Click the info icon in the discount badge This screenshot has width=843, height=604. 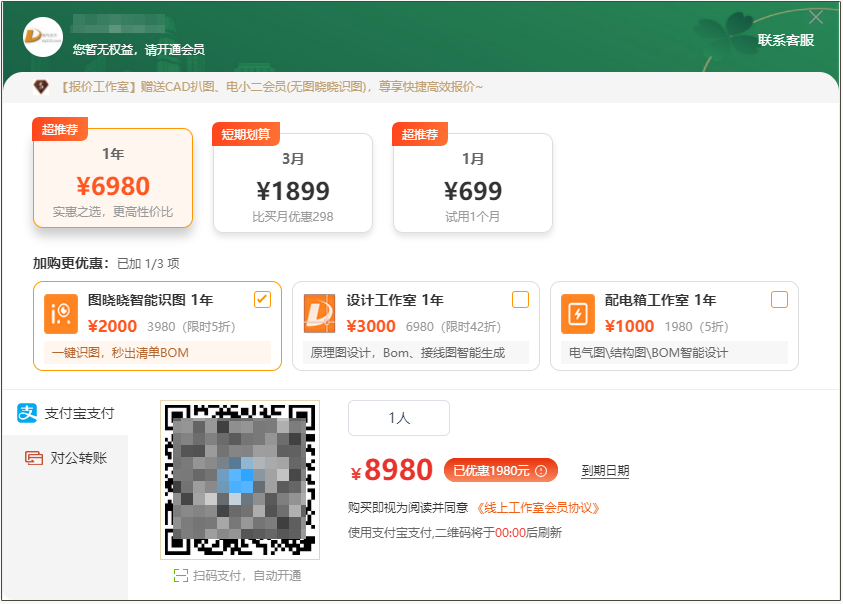[541, 471]
